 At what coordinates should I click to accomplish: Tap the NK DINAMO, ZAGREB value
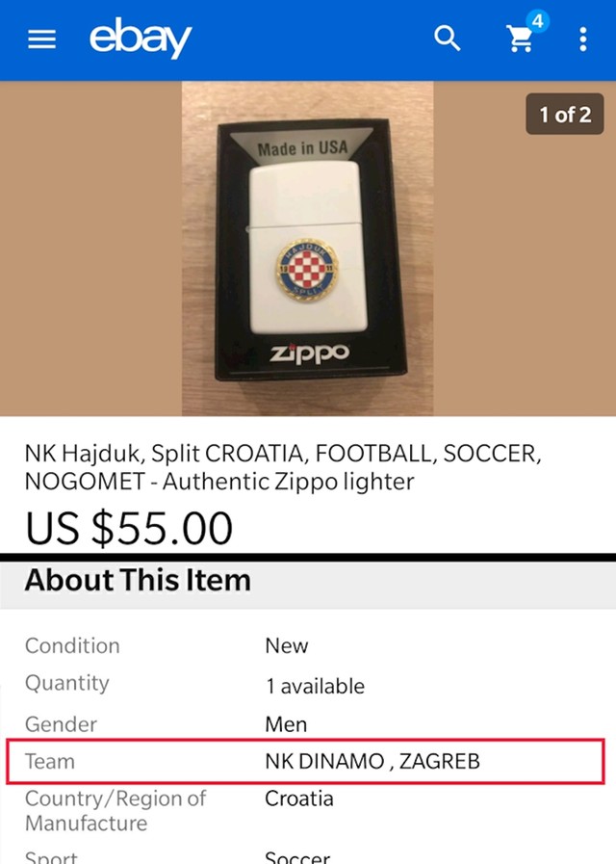coord(372,762)
